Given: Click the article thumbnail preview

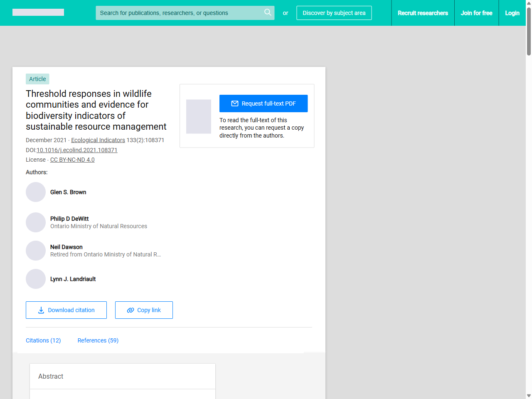Looking at the screenshot, I should click(x=198, y=116).
